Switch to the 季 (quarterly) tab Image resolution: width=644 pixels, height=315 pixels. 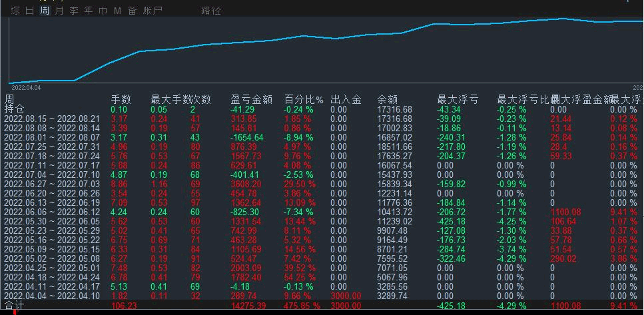(74, 11)
